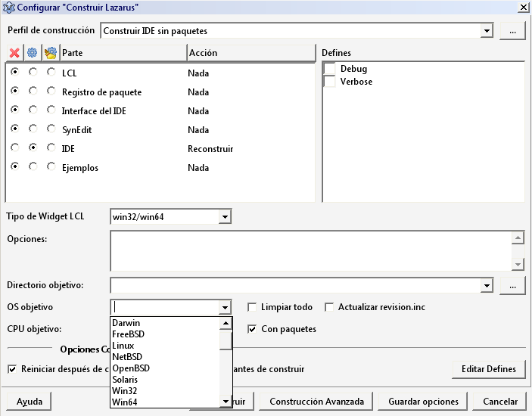Choose Darwin from OS list
This screenshot has width=532, height=416.
click(165, 323)
